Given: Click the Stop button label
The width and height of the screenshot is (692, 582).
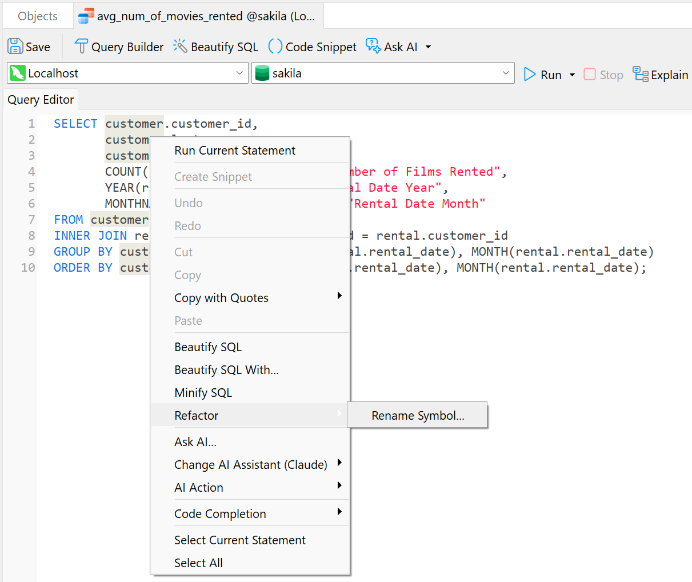Looking at the screenshot, I should (611, 75).
